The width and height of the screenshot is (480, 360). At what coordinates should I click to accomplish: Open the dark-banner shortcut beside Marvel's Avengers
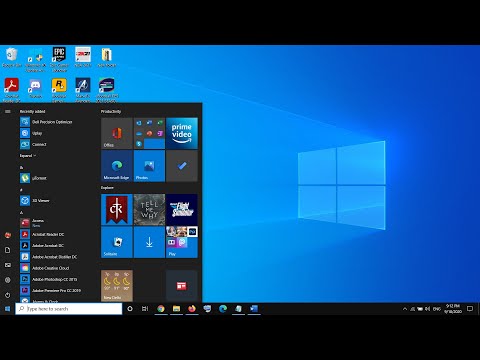[x=107, y=90]
